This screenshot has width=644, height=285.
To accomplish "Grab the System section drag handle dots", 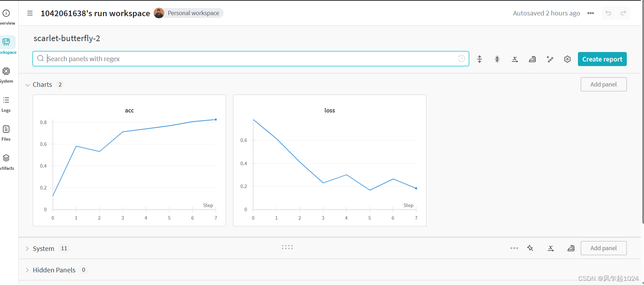I will (287, 247).
